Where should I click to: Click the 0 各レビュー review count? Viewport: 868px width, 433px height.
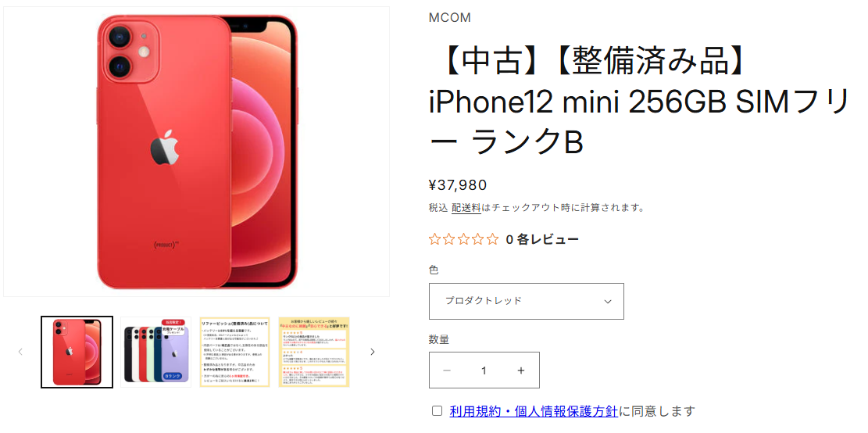542,240
